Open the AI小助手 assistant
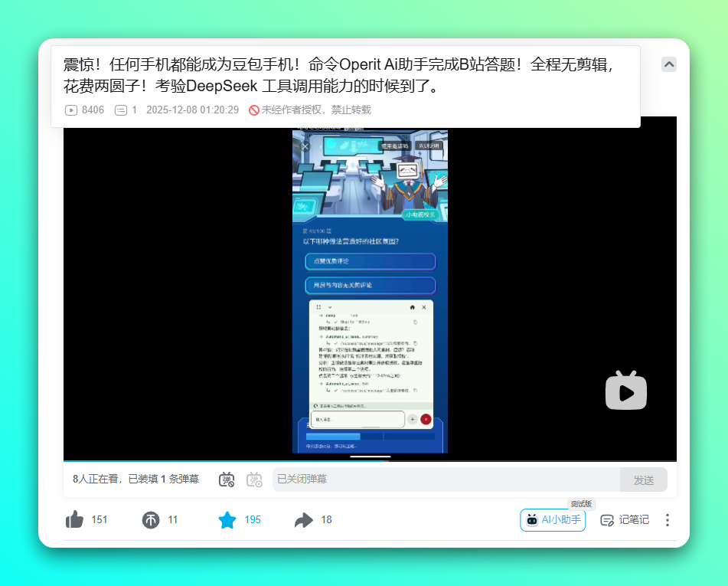Image resolution: width=728 pixels, height=586 pixels. point(553,520)
